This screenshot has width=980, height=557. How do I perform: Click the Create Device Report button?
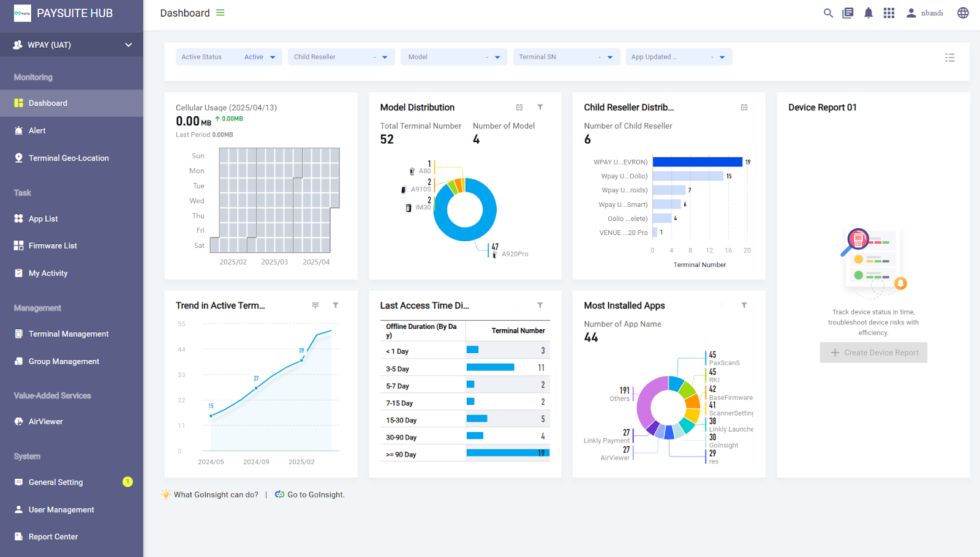(x=873, y=353)
